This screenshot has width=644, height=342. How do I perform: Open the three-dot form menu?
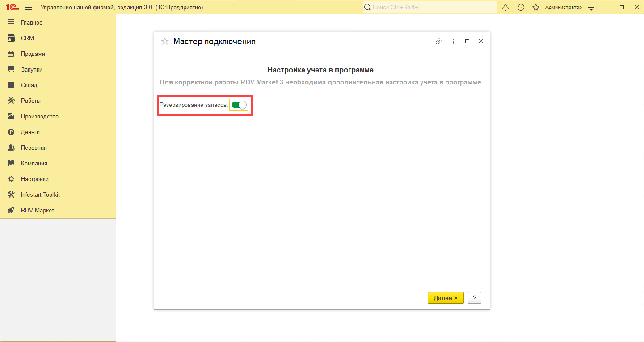(x=453, y=41)
